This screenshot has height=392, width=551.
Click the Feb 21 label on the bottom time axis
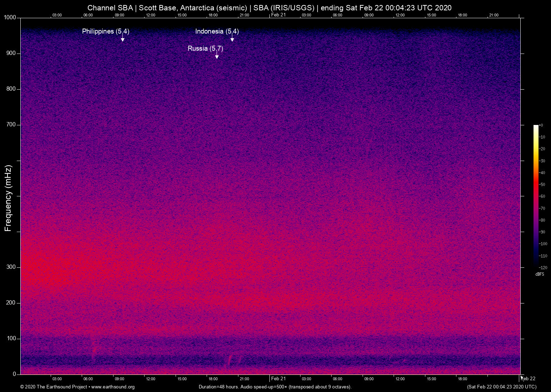click(278, 378)
